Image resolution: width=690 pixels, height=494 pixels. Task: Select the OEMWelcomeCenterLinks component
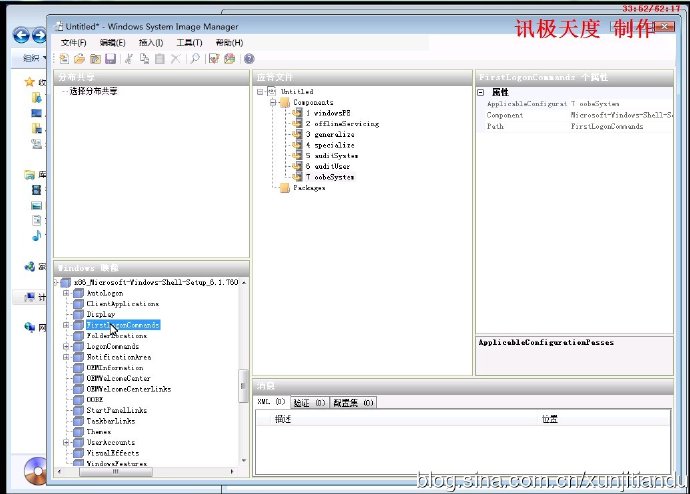pyautogui.click(x=129, y=389)
